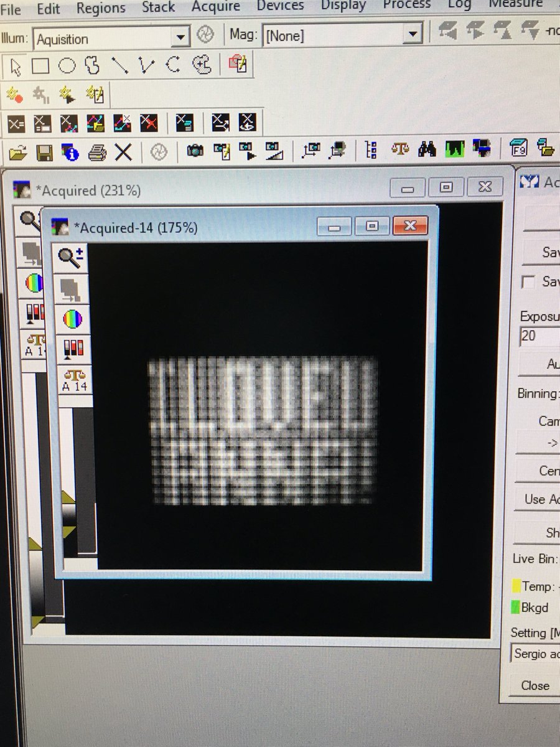The width and height of the screenshot is (560, 747).
Task: Open the Acquire menu
Action: click(x=215, y=7)
